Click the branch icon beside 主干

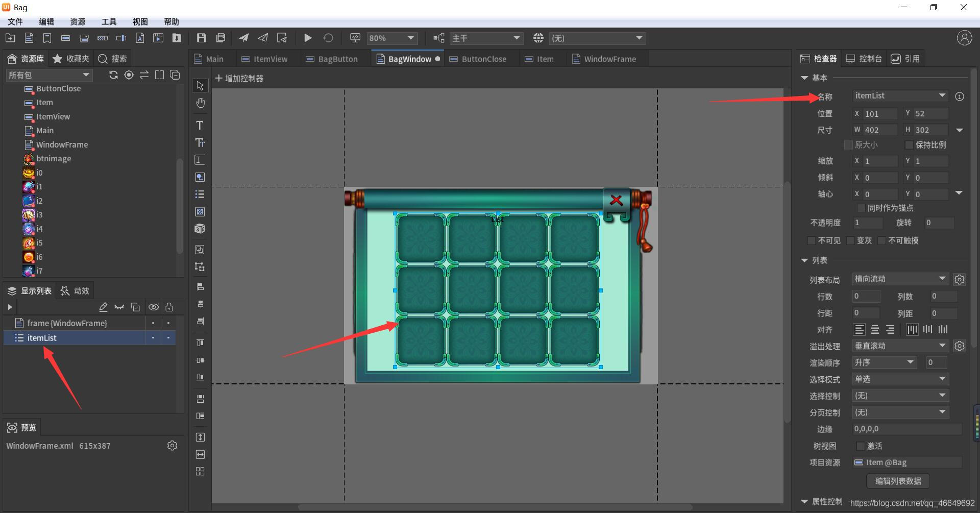pyautogui.click(x=438, y=38)
